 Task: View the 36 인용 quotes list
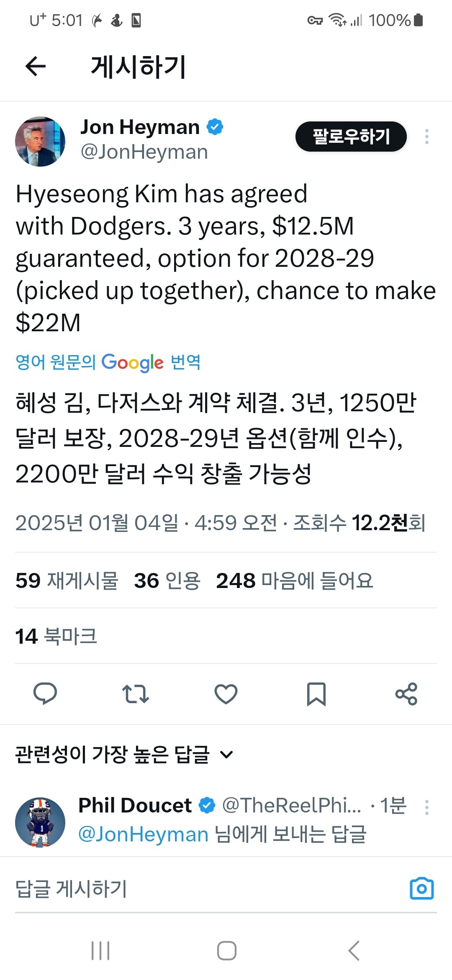coord(167,580)
